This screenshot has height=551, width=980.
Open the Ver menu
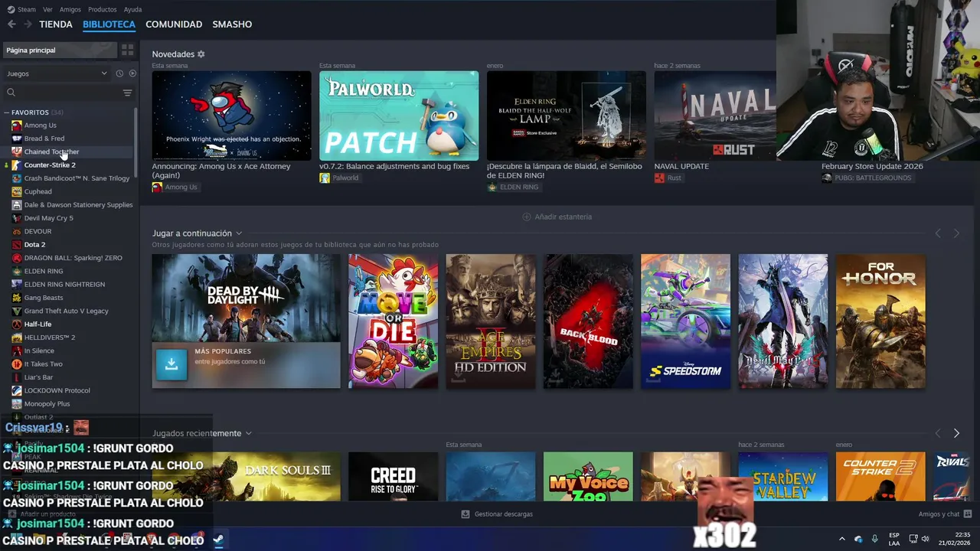[x=47, y=9]
